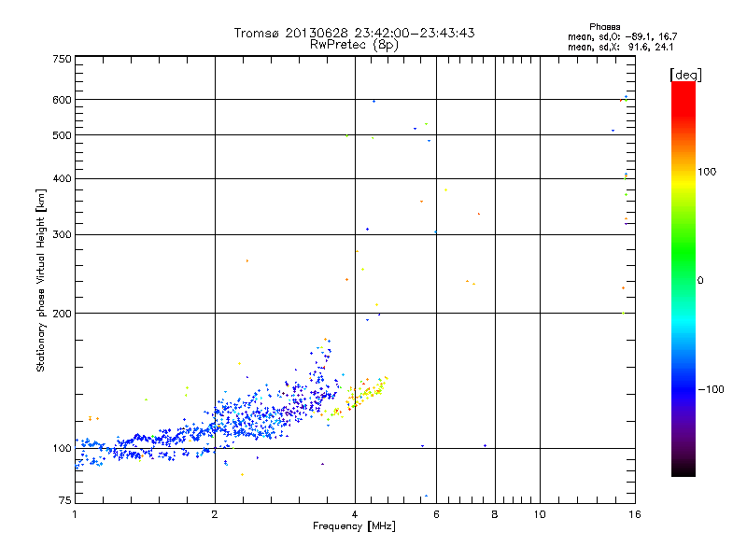Click y-axis tick label "300"
The width and height of the screenshot is (747, 560).
point(62,235)
